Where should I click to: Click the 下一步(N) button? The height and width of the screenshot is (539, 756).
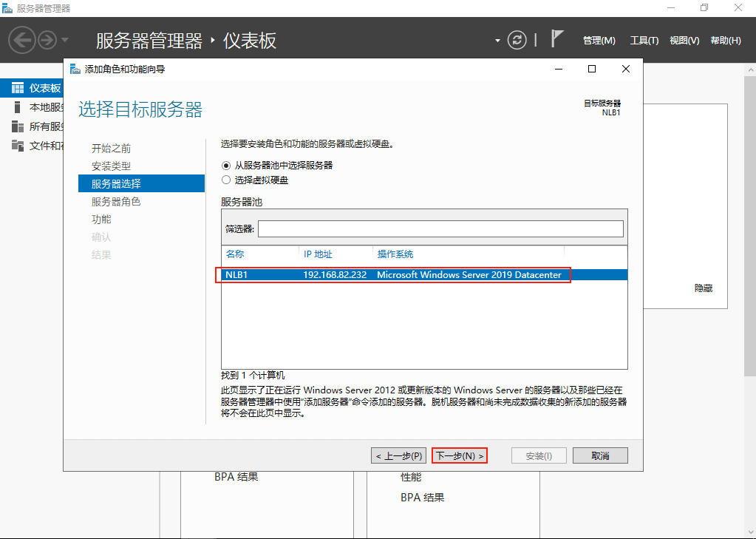point(460,456)
